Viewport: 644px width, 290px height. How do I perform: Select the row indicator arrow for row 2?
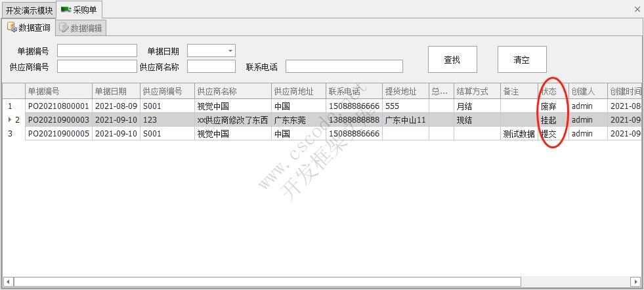[9, 120]
